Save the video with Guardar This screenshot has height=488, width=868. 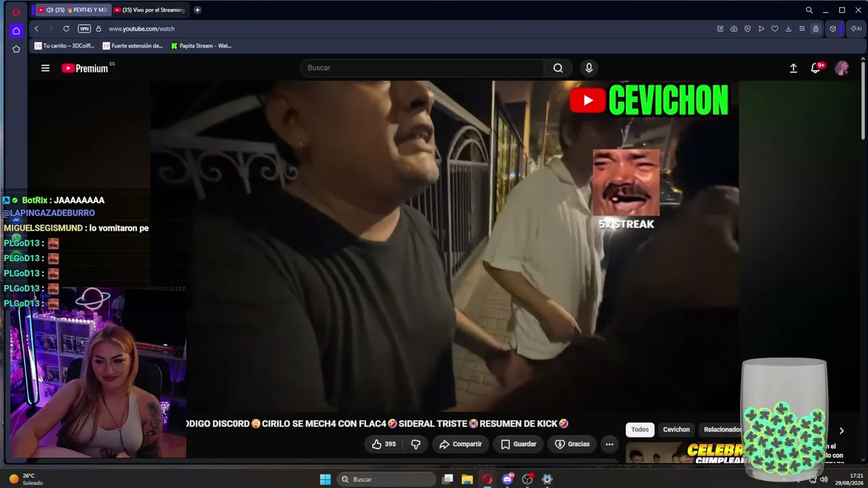pyautogui.click(x=518, y=444)
